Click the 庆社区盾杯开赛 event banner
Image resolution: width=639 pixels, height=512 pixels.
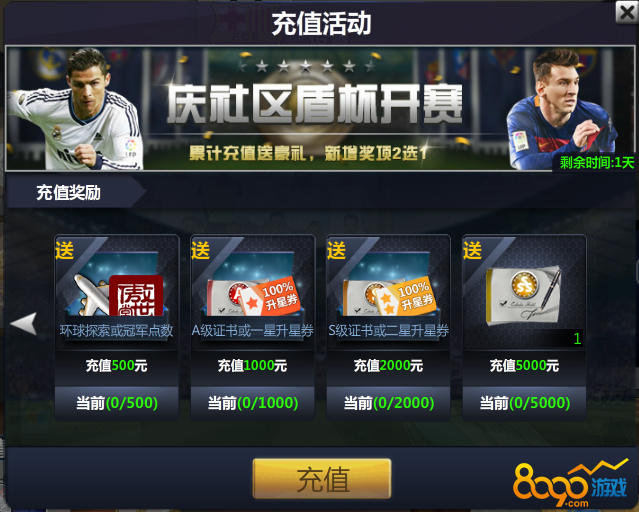click(x=320, y=108)
